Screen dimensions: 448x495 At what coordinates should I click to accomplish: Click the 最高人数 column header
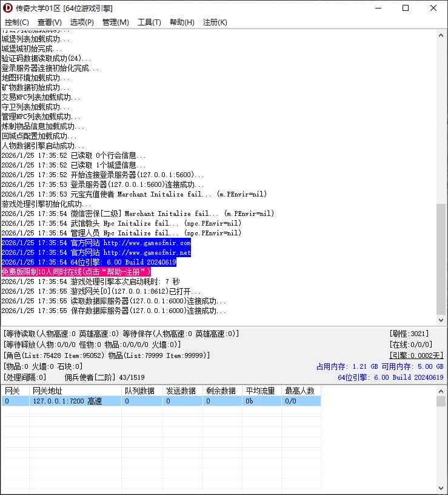pyautogui.click(x=301, y=391)
